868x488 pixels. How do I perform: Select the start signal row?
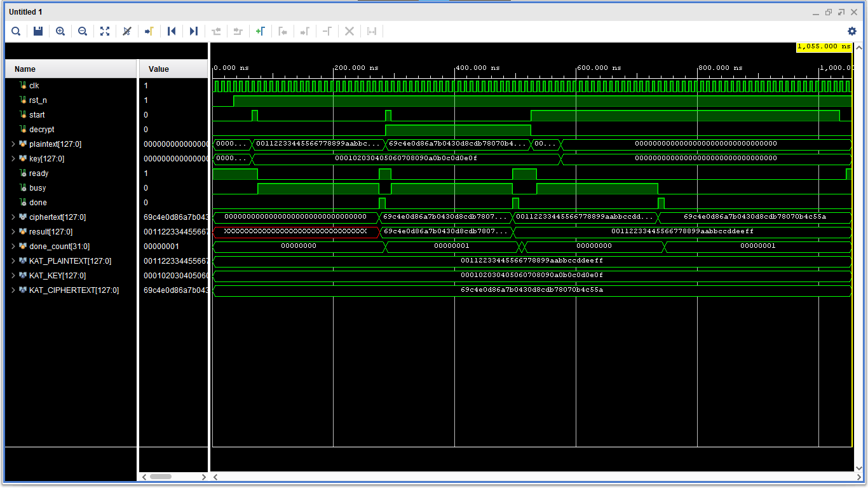click(71, 115)
